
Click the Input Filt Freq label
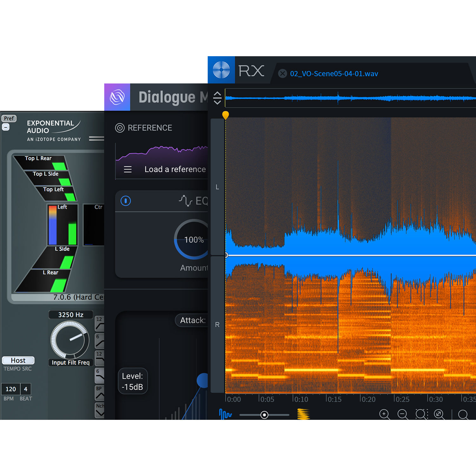(71, 362)
